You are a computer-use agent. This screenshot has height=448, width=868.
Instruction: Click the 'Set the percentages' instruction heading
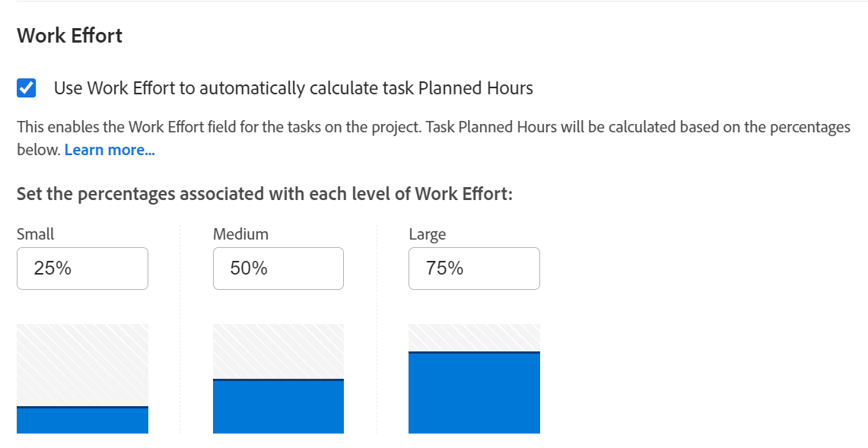click(265, 194)
